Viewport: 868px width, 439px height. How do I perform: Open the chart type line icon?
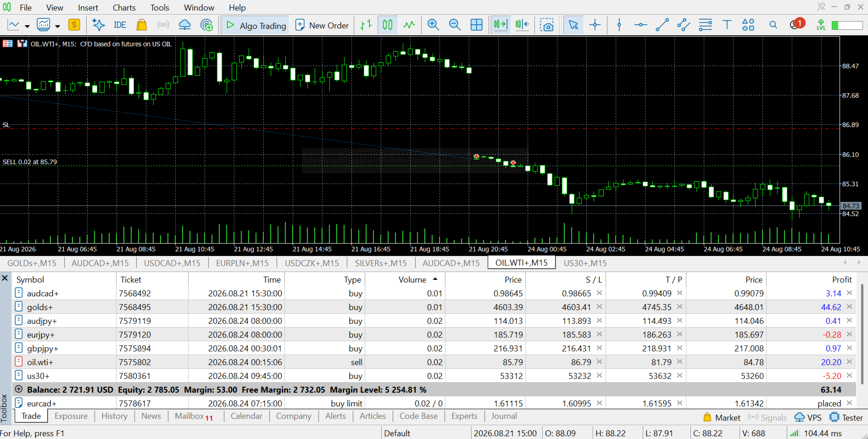[13, 25]
